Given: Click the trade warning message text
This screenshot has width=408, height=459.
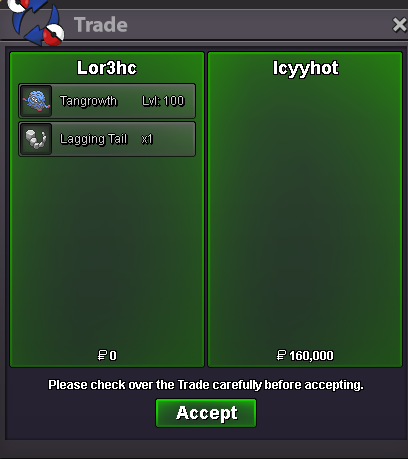Looking at the screenshot, I should [x=206, y=385].
